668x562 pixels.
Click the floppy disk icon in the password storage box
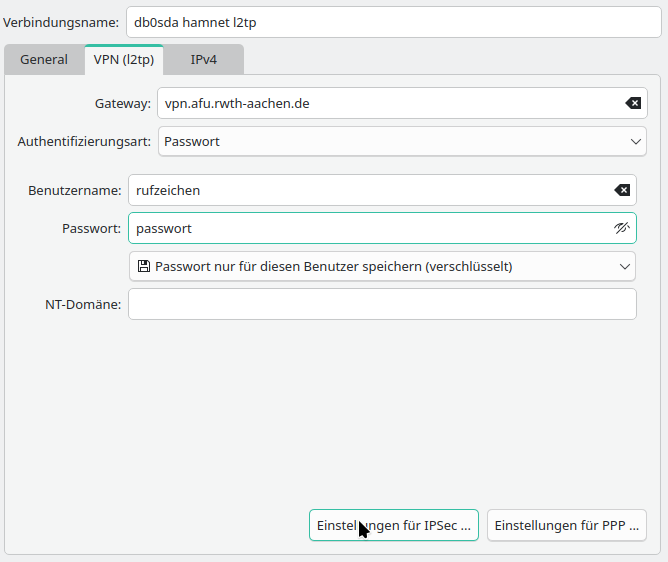click(144, 266)
